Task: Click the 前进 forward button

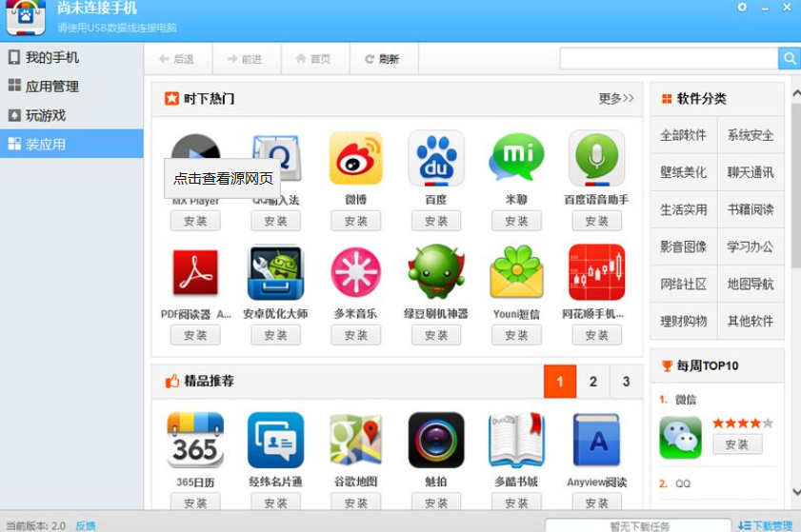Action: (x=247, y=59)
